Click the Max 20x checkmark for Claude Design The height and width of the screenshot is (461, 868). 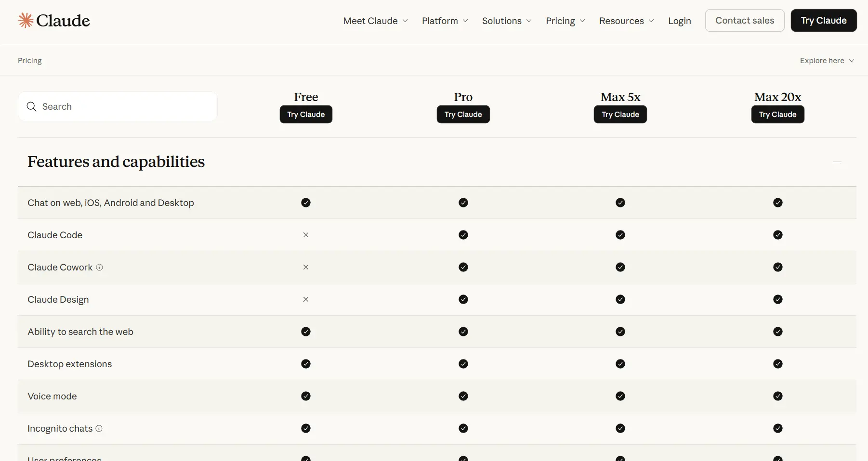pos(778,299)
